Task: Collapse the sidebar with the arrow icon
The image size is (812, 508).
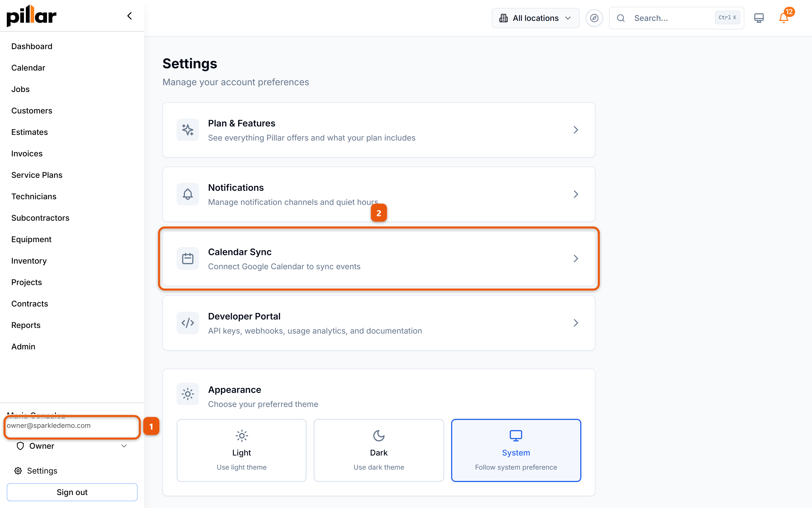Action: tap(129, 16)
